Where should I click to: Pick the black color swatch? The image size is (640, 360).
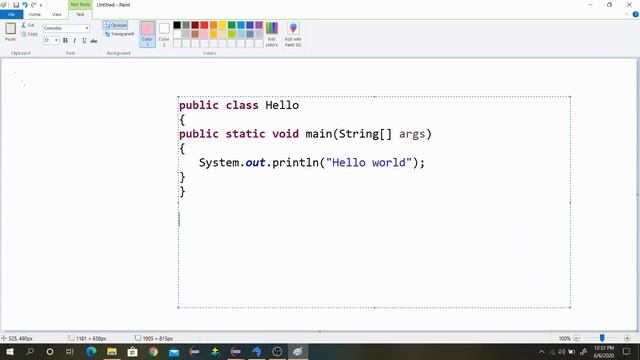click(177, 25)
